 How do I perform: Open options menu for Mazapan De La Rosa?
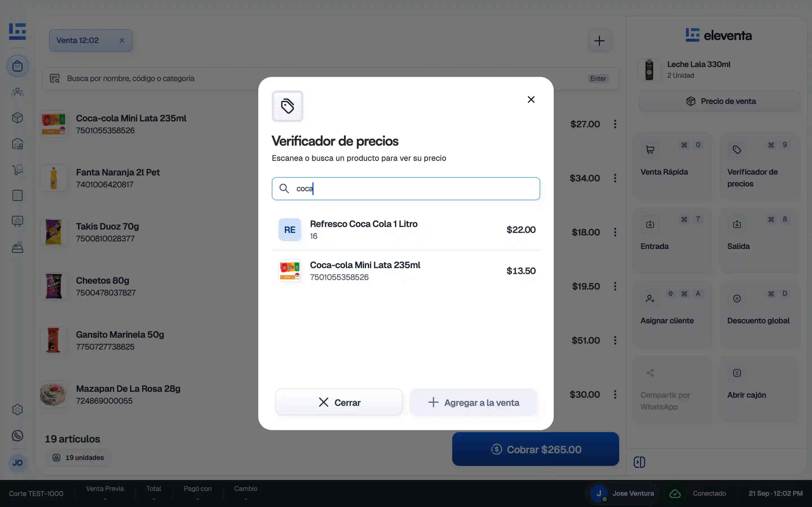point(615,394)
